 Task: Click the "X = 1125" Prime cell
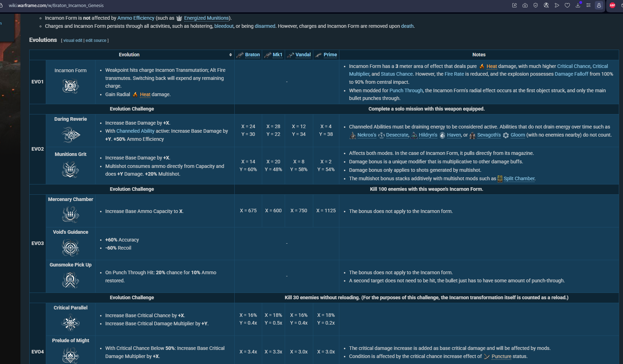[x=326, y=211]
